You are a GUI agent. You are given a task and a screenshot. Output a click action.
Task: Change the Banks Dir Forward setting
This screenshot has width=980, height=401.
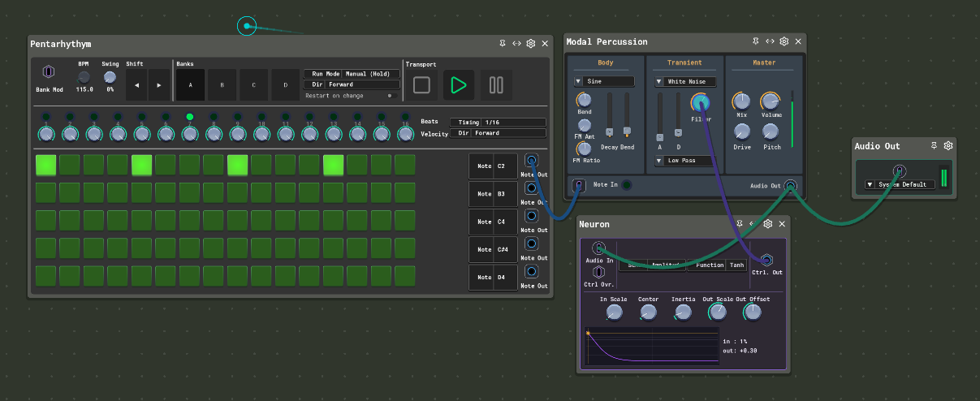coord(352,84)
